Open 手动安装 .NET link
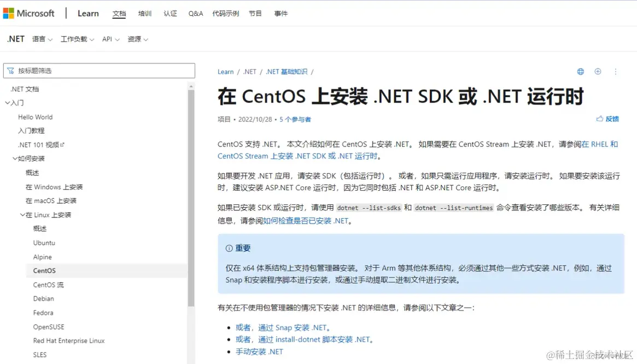The height and width of the screenshot is (364, 637). coord(259,351)
